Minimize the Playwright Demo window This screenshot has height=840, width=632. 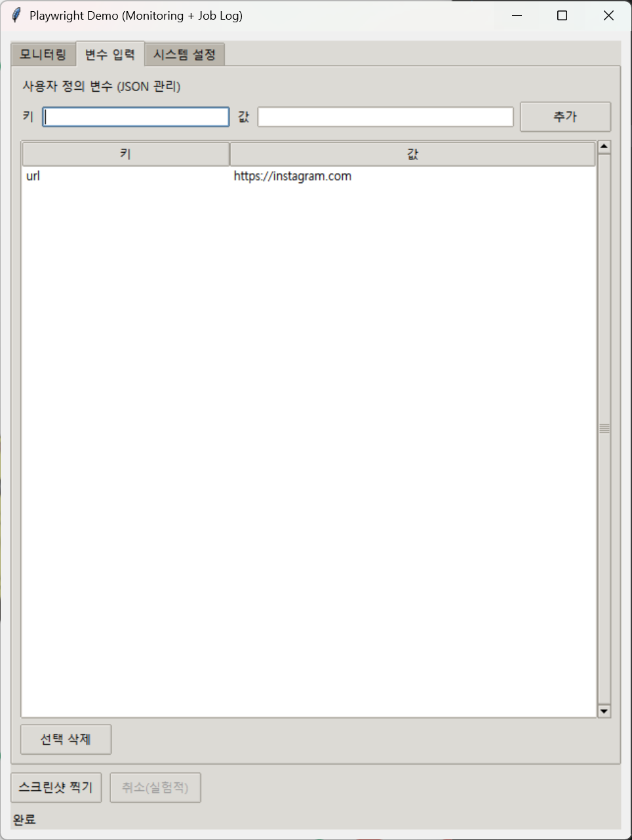pos(517,16)
